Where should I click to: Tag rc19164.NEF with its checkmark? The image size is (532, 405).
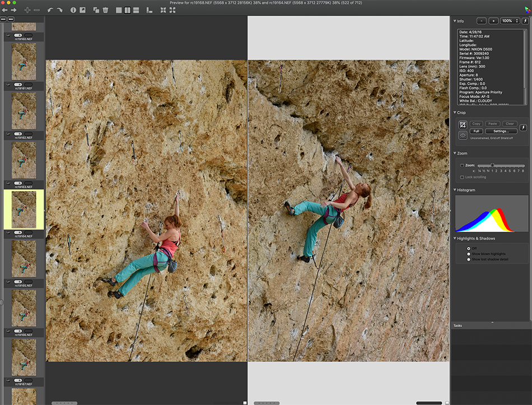[8, 232]
